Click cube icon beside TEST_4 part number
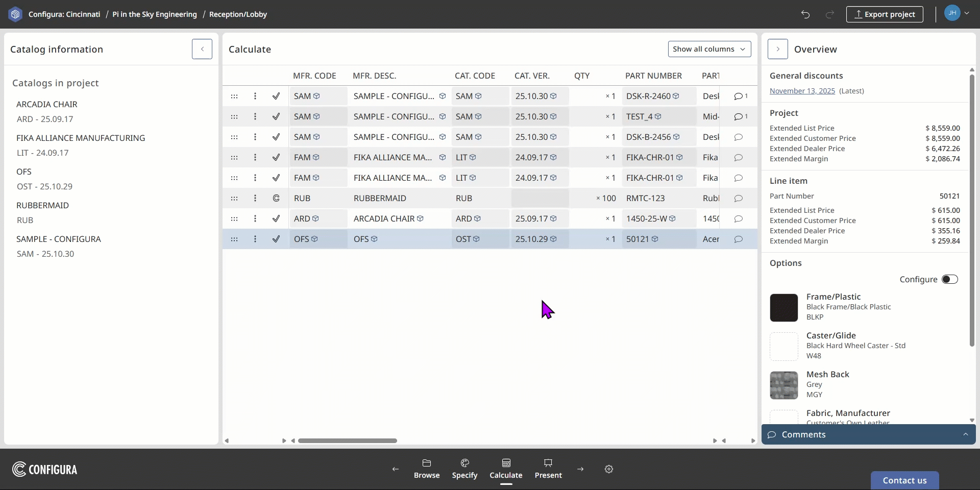Viewport: 980px width, 490px height. pos(658,116)
